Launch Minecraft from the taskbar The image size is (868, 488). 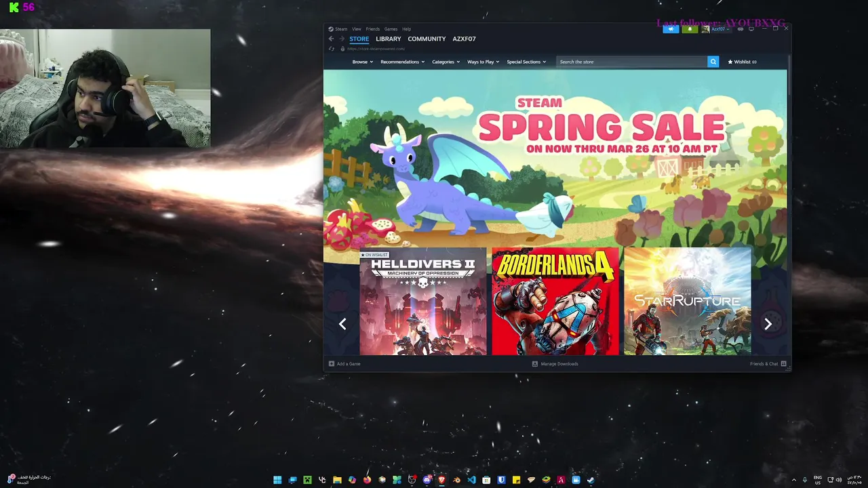(x=307, y=480)
